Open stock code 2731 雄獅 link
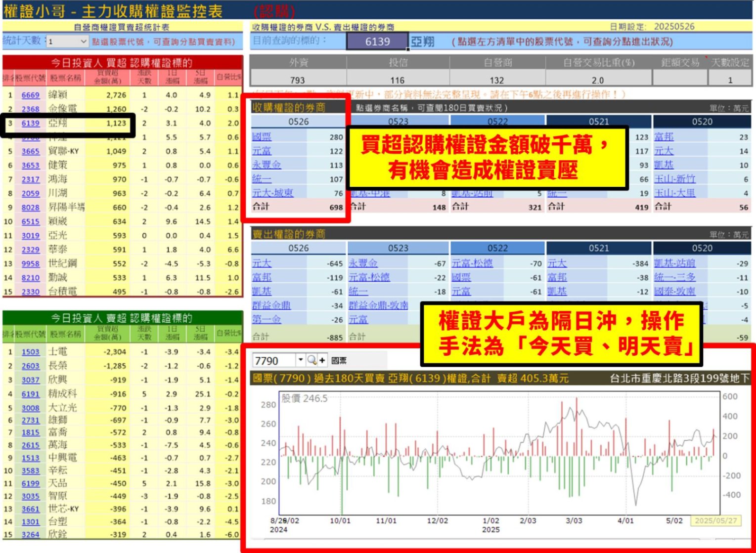 pyautogui.click(x=30, y=420)
